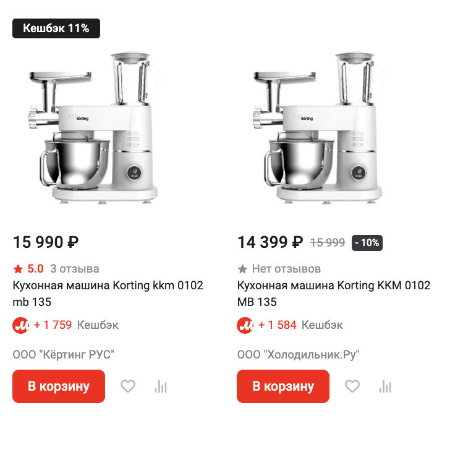Viewport: 476px width, 450px height.
Task: Click cashback logo icon beside +1 759
Action: [20, 325]
